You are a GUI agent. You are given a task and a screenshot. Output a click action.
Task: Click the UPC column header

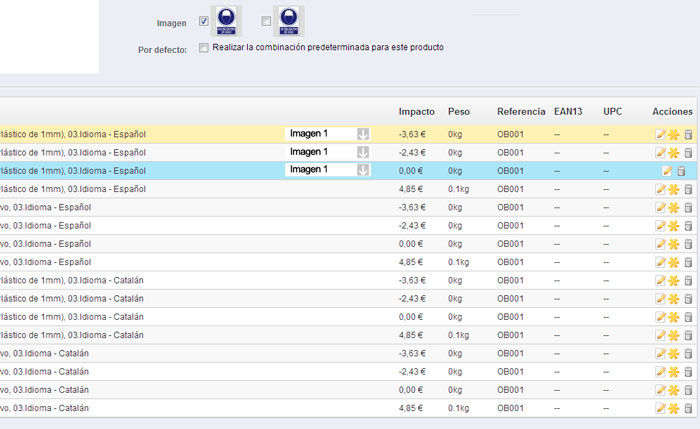pos(612,112)
